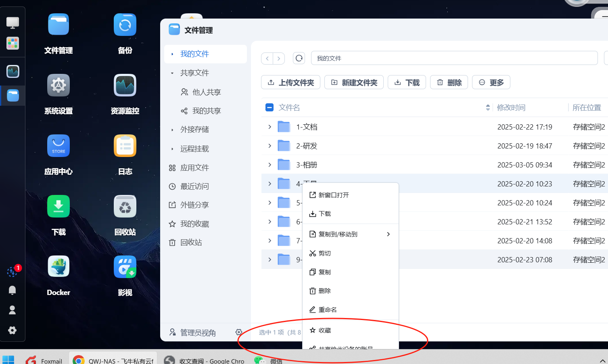Click the 新建文件夹 button
Viewport: 608px width, 364px height.
click(354, 82)
